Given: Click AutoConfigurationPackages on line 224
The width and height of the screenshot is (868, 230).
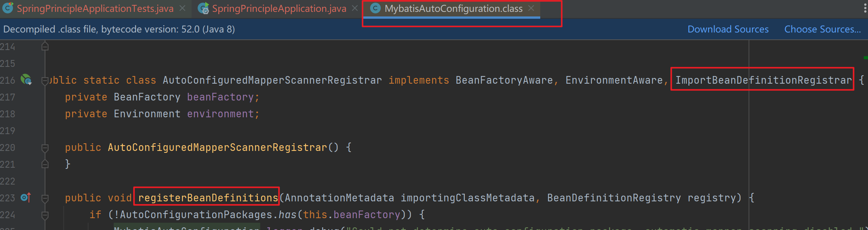Looking at the screenshot, I should 196,215.
